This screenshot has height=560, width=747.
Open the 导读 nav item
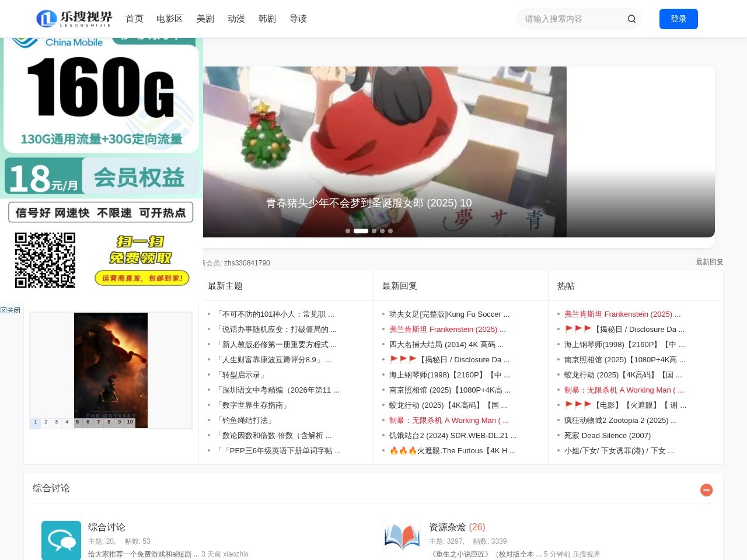[298, 19]
